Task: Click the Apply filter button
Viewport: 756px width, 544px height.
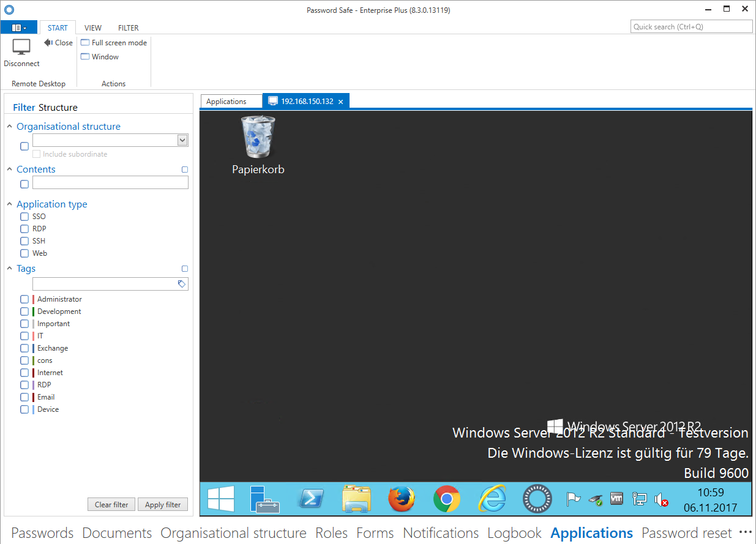Action: pyautogui.click(x=162, y=505)
